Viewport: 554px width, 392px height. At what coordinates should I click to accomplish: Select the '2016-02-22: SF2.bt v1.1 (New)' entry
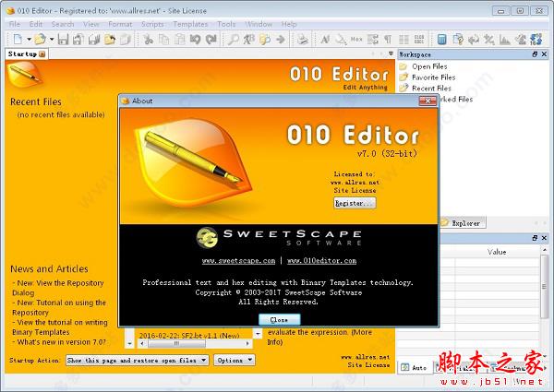[189, 336]
